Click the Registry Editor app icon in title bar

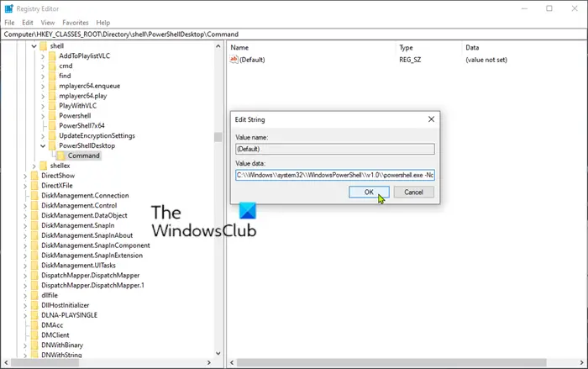click(8, 8)
